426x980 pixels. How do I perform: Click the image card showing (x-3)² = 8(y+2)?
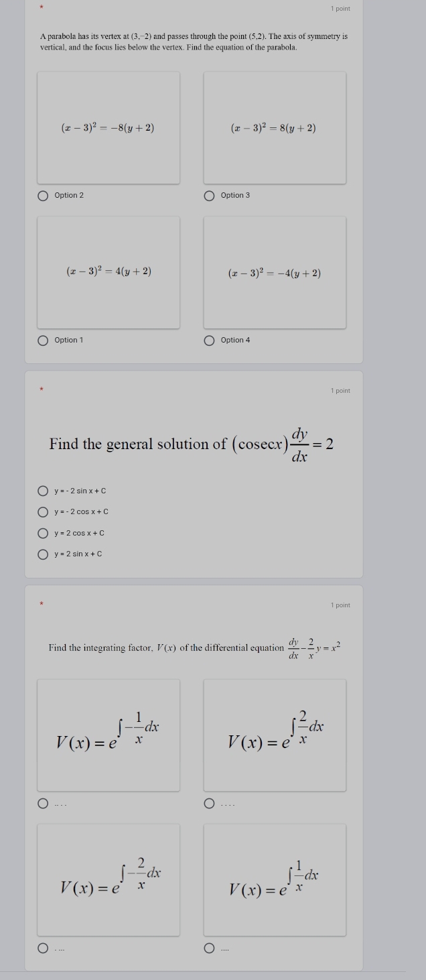click(275, 127)
